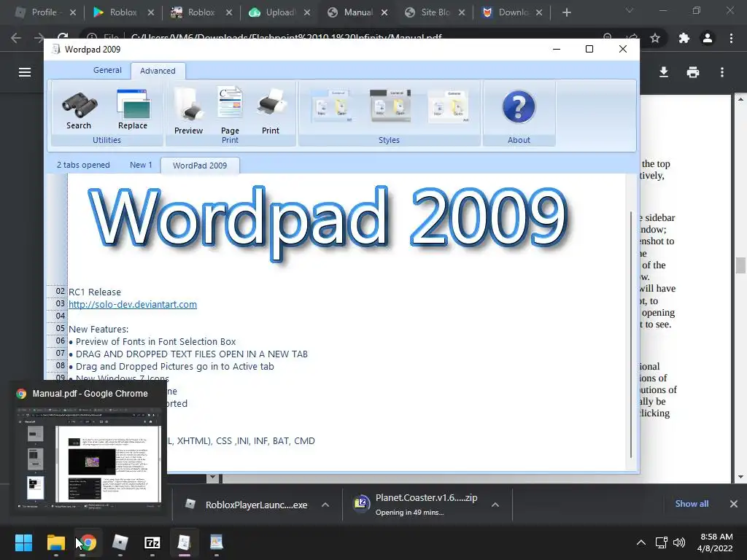
Task: Open the Replace tool in Utilities
Action: click(133, 109)
